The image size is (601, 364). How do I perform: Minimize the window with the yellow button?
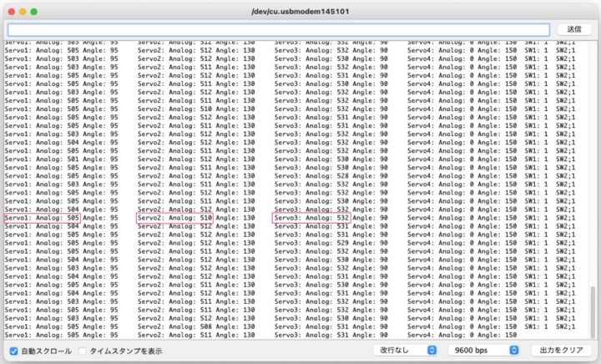point(23,13)
